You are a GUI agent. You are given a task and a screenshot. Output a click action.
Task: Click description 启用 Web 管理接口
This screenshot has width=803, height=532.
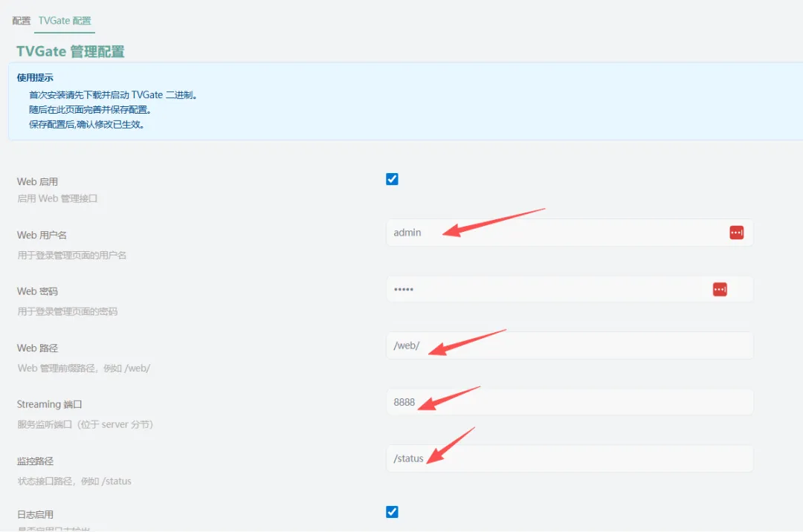click(57, 198)
